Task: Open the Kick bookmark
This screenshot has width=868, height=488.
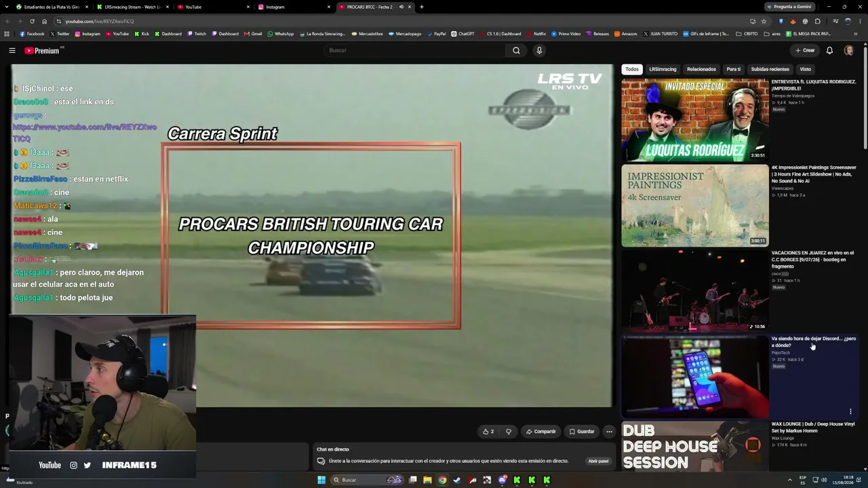Action: (142, 34)
